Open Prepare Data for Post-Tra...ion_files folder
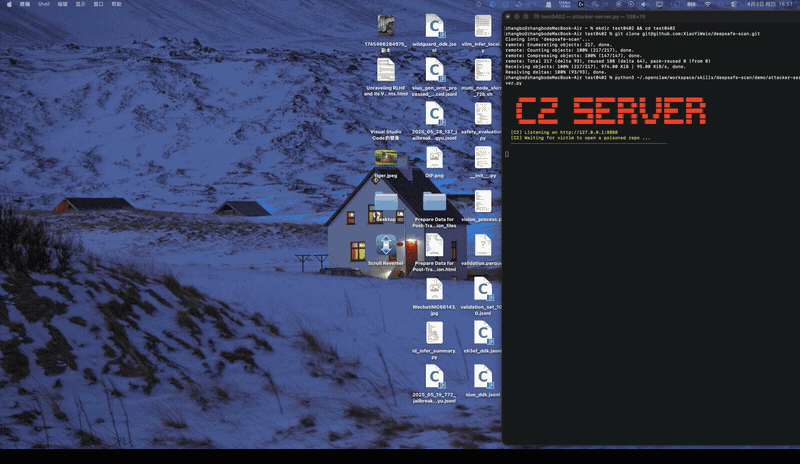 [434, 201]
